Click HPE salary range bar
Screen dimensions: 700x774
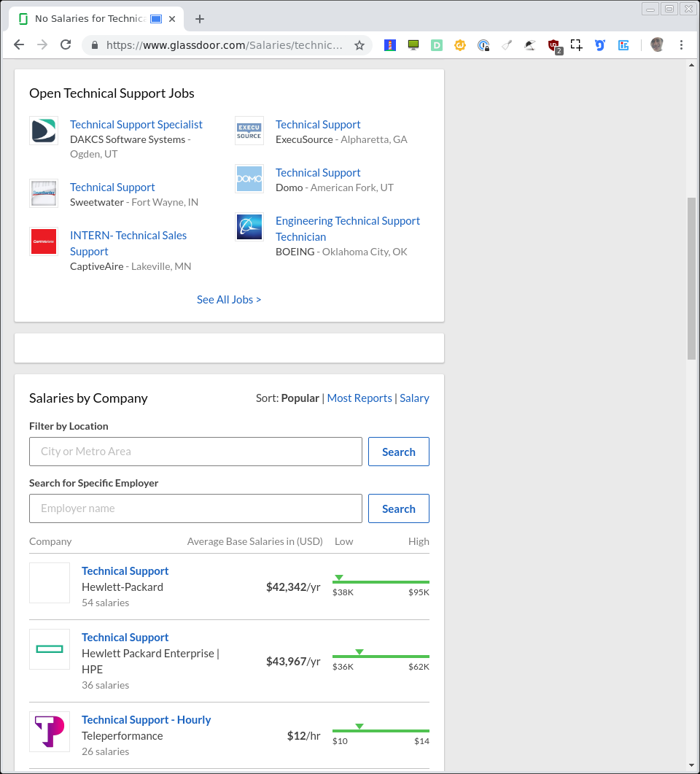[x=381, y=656]
